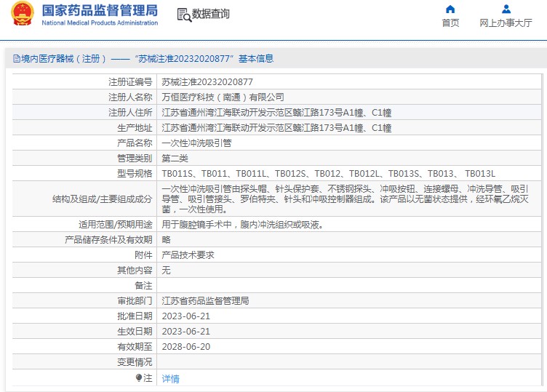Select product name 一次性冲洗吸引管
This screenshot has width=547, height=392.
tap(196, 143)
